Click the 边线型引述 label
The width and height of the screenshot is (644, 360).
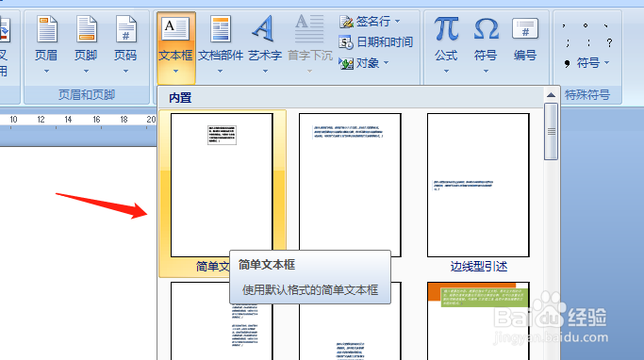pyautogui.click(x=479, y=267)
